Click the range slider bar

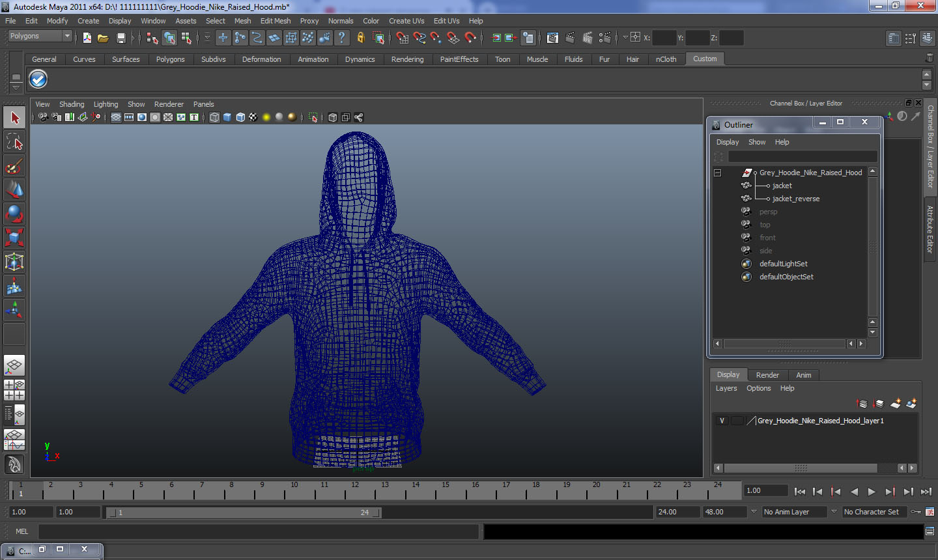[244, 512]
